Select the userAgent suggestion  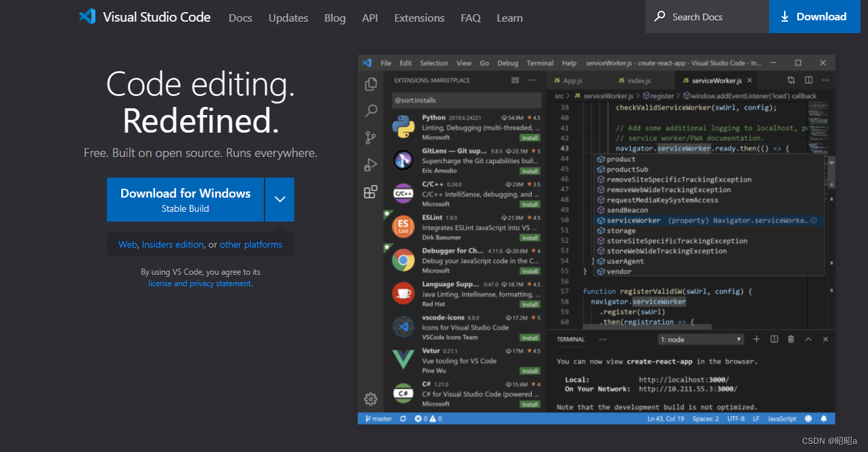click(x=709, y=261)
